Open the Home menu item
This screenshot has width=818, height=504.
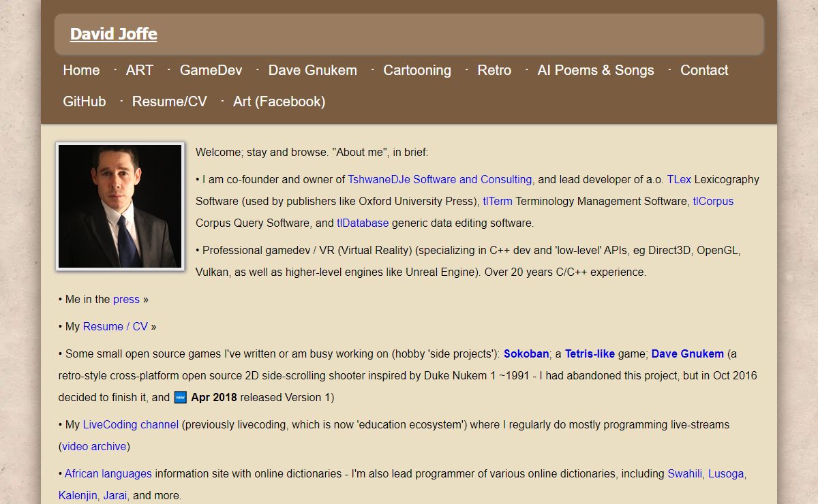coord(81,70)
